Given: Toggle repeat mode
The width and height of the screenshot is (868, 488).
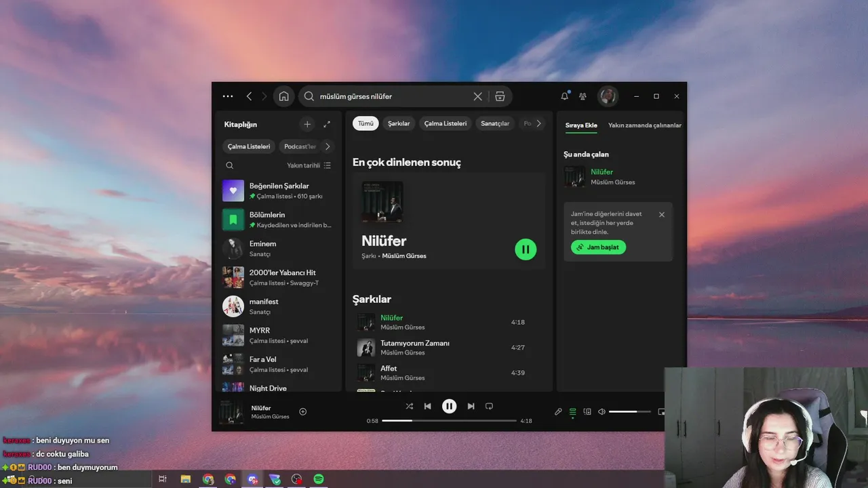Looking at the screenshot, I should click(x=489, y=406).
